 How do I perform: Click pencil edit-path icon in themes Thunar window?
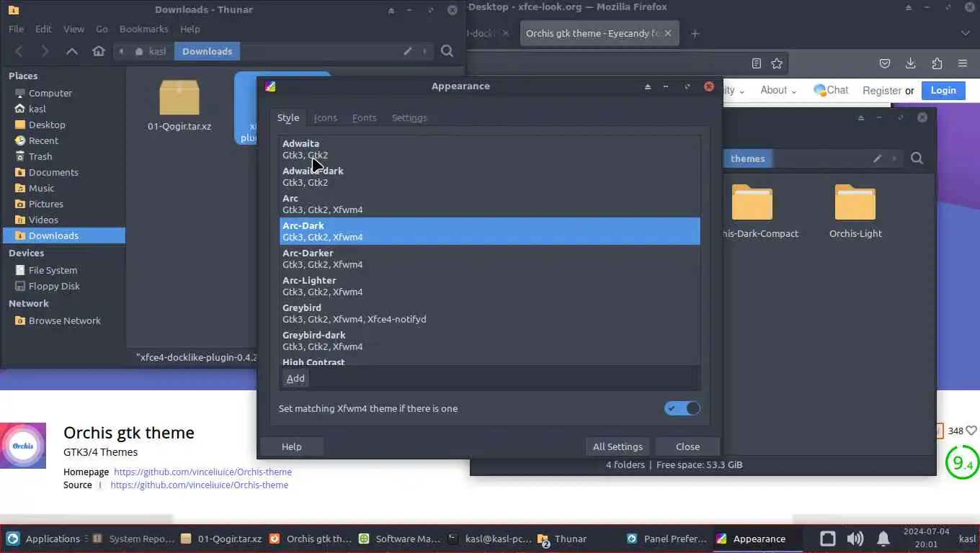click(878, 158)
